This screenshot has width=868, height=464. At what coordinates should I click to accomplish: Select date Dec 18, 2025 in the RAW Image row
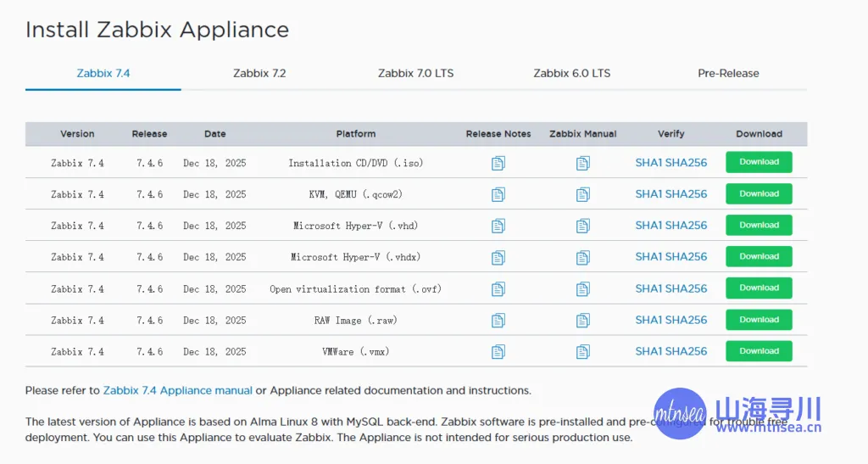[214, 321]
